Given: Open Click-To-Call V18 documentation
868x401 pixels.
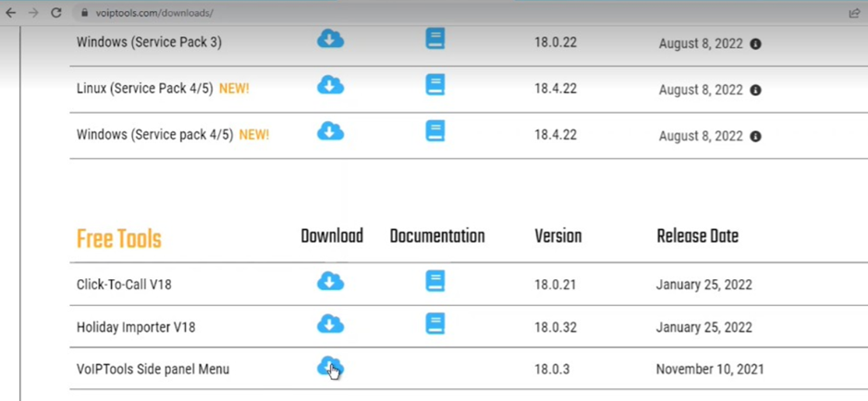Looking at the screenshot, I should click(435, 281).
